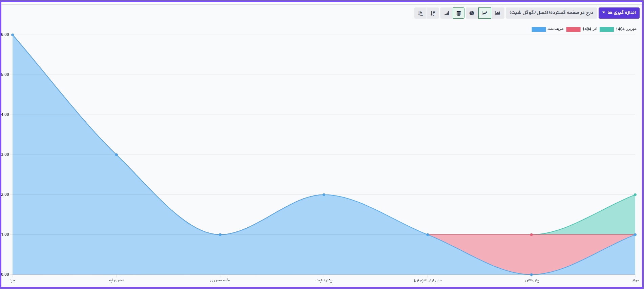Click the red پیش فاکتور data point
Viewport: 644px width, 289px height.
(531, 234)
